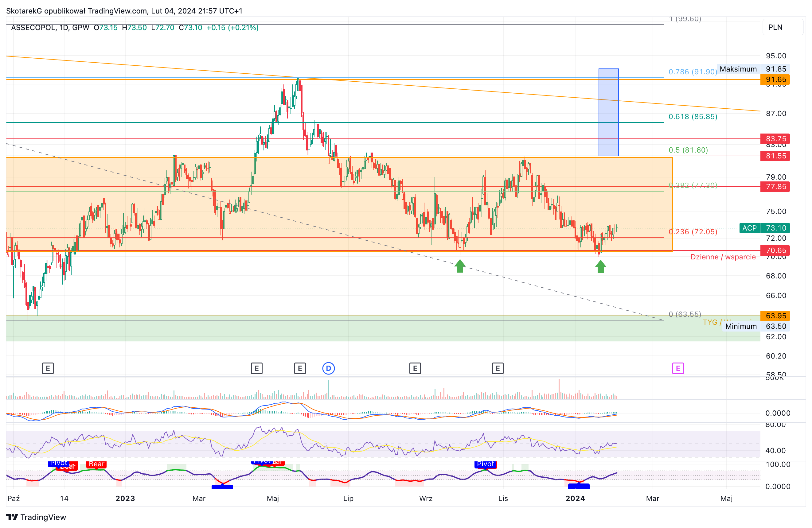
Task: Select the 0.786 (91.90) Fibonacci label
Action: 693,72
